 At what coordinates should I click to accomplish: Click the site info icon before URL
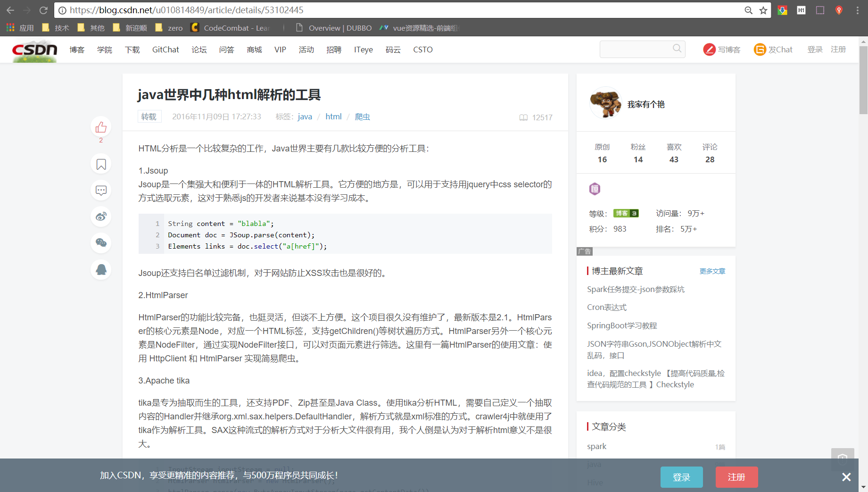point(62,10)
